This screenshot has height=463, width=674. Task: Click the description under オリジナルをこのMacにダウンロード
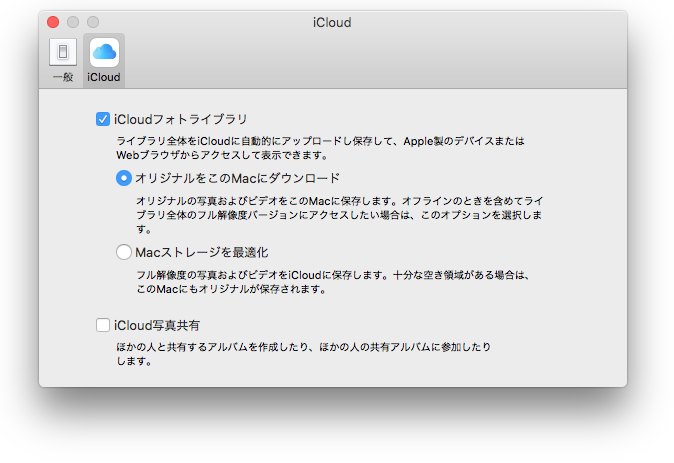[340, 215]
